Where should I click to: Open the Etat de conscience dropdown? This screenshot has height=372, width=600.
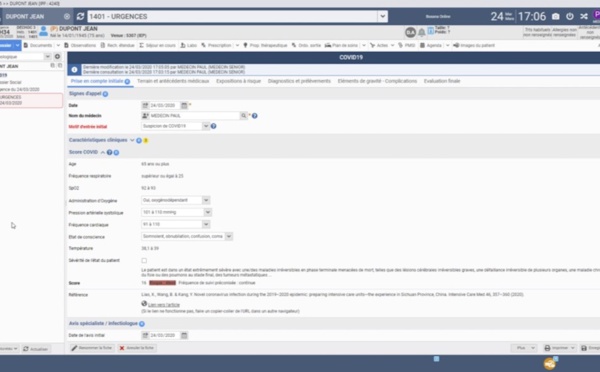tap(228, 237)
